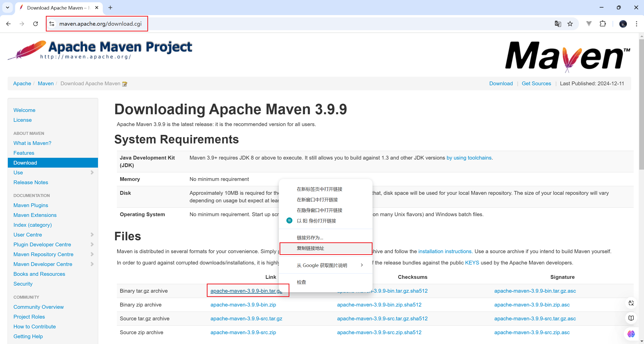The height and width of the screenshot is (344, 644).
Task: Open the Features sidebar link
Action: click(24, 153)
